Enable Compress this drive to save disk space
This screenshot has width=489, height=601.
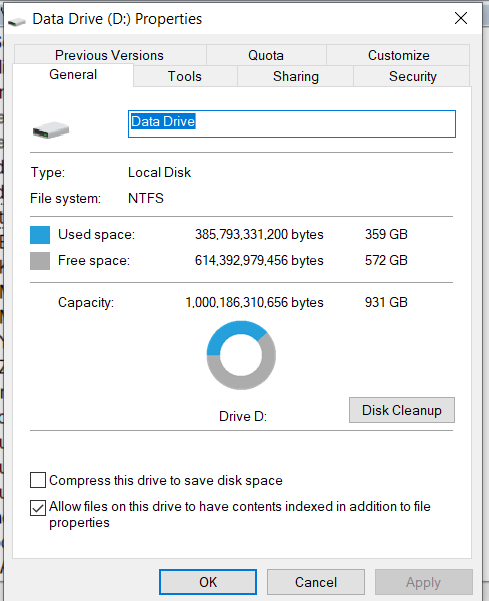(x=38, y=480)
